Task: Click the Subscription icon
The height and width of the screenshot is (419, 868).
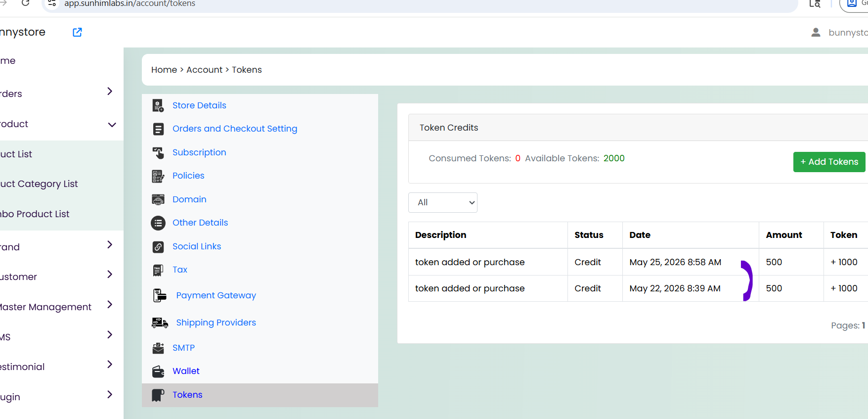Action: 158,153
